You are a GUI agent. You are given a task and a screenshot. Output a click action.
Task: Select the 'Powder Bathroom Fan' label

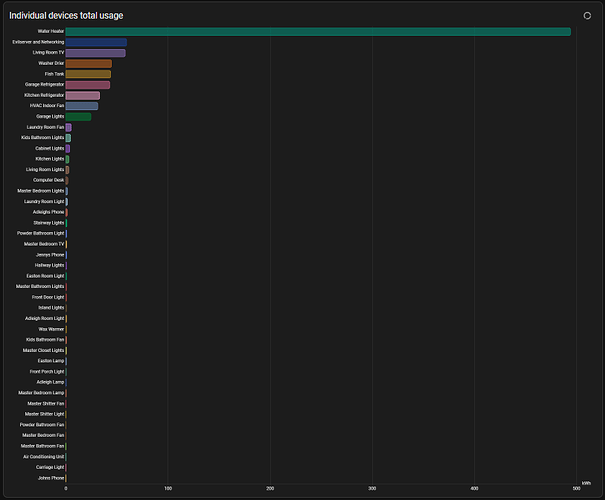[x=42, y=425]
